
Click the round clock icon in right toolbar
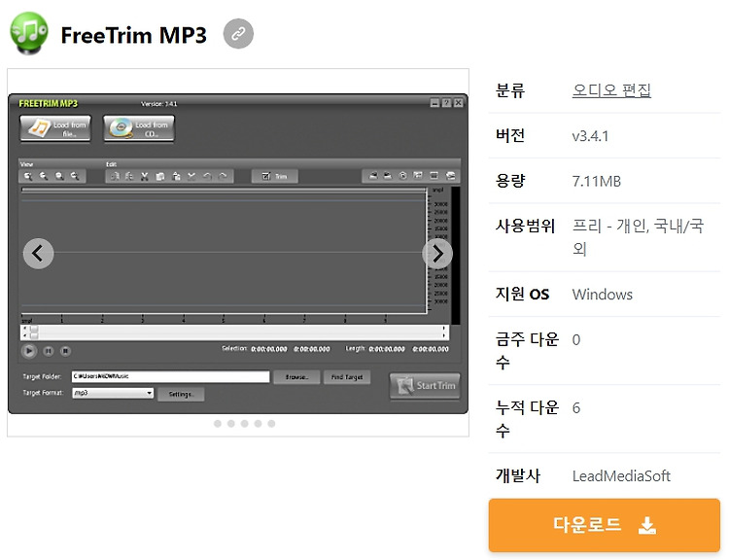(x=403, y=175)
